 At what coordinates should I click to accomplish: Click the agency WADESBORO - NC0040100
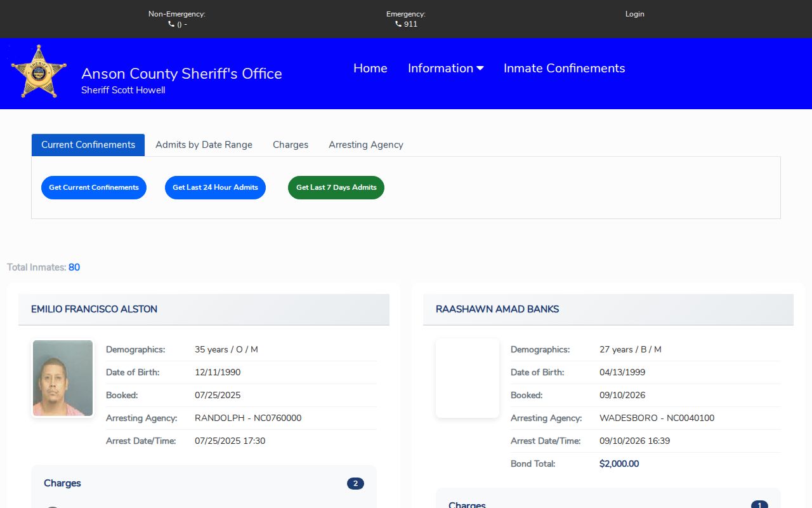pyautogui.click(x=657, y=418)
